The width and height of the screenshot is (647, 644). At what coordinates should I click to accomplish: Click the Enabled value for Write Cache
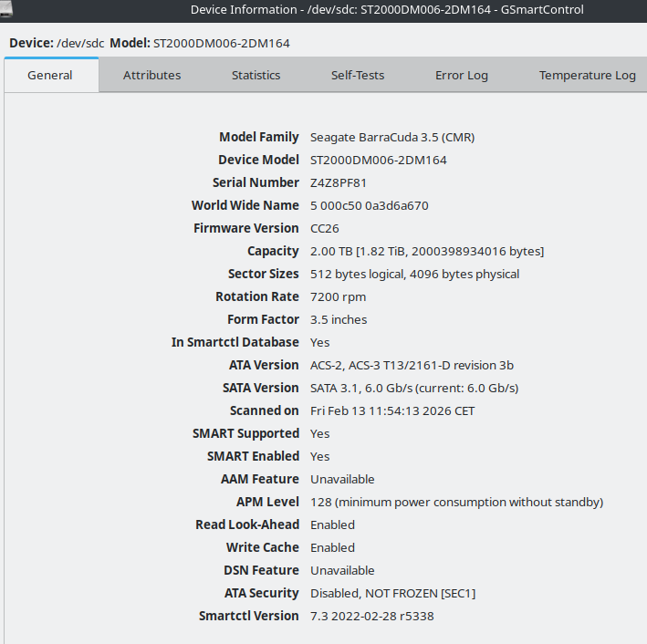point(332,547)
